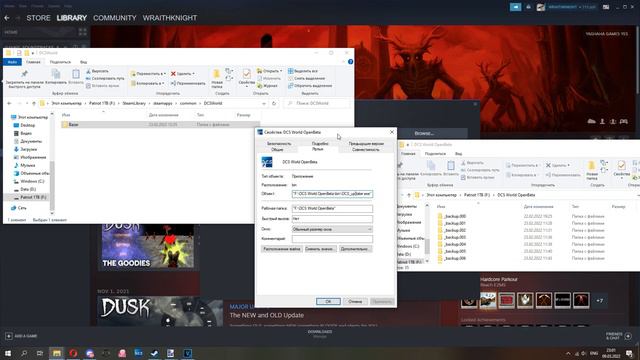Screen dimensions: 640x360
Task: Select the single folder row in DCSWorld window
Action: 160,124
